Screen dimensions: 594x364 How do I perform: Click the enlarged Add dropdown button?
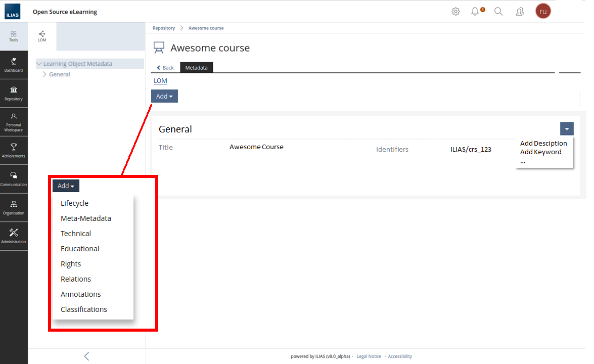(66, 186)
